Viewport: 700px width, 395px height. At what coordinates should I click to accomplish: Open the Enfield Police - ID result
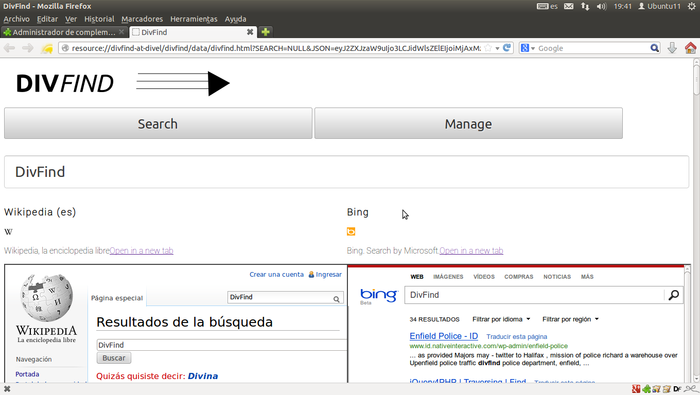pos(444,336)
